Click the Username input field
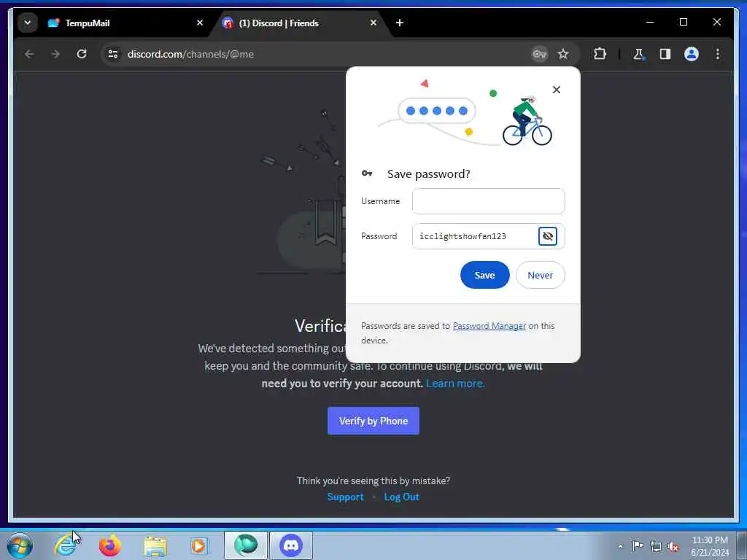This screenshot has width=747, height=560. (x=488, y=201)
